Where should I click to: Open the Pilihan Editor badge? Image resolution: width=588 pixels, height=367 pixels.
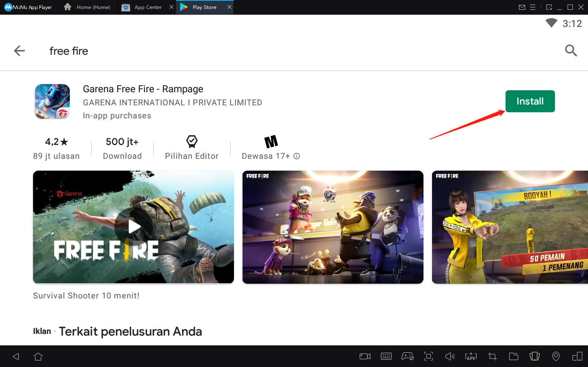point(192,148)
